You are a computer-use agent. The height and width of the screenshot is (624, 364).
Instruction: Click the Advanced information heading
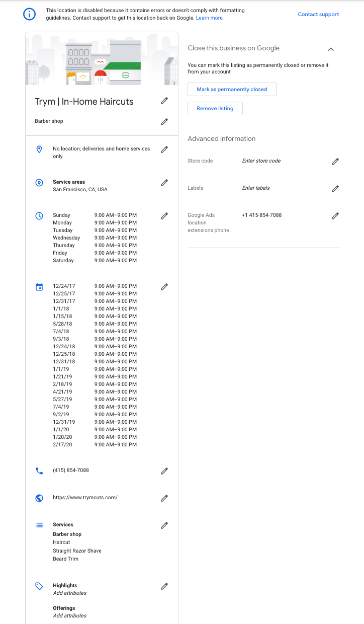222,139
